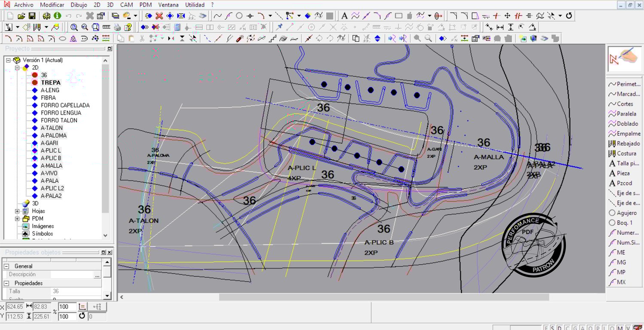Click the calculator icon in toolbar
Screen dimensions: 644x330
click(177, 27)
